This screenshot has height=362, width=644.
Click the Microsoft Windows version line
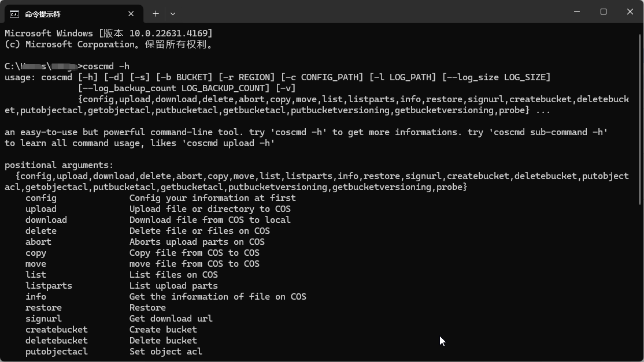110,33
